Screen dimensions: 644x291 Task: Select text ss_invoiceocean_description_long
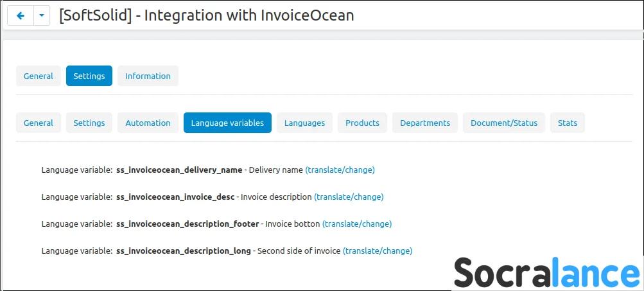(x=184, y=251)
